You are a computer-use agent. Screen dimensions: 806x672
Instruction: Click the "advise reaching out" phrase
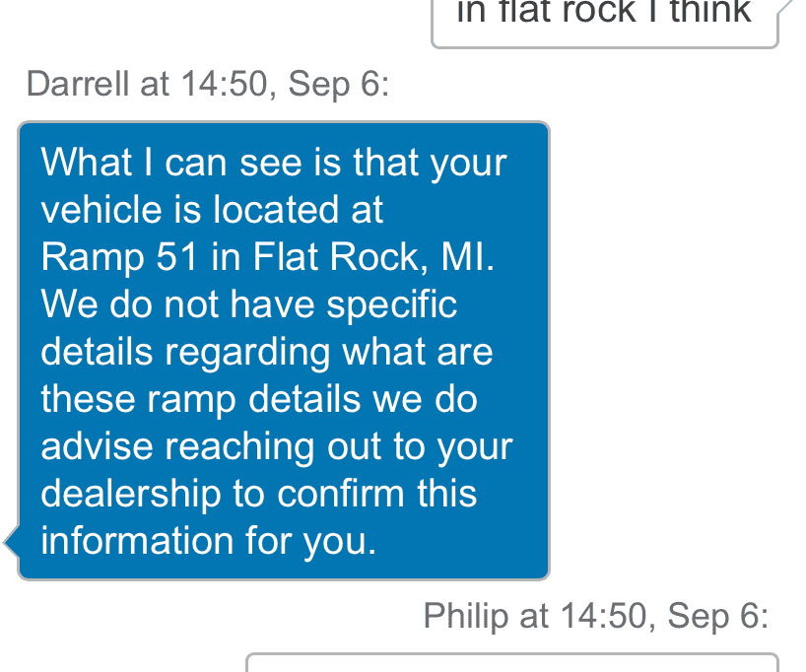click(x=197, y=446)
